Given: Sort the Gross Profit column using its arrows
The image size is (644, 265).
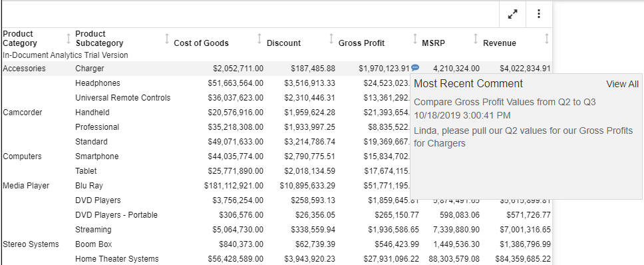Looking at the screenshot, I should coord(415,39).
